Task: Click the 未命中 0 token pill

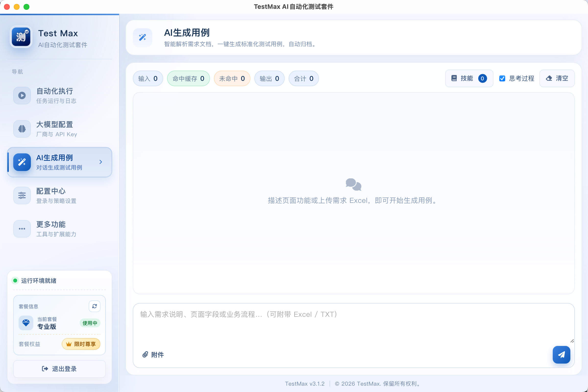Action: (x=232, y=78)
